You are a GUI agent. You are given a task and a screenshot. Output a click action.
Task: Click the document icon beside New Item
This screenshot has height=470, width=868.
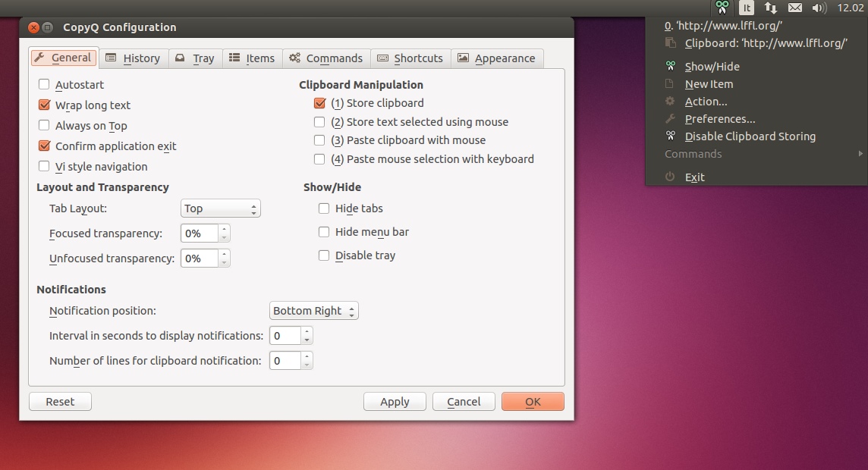[x=669, y=83]
